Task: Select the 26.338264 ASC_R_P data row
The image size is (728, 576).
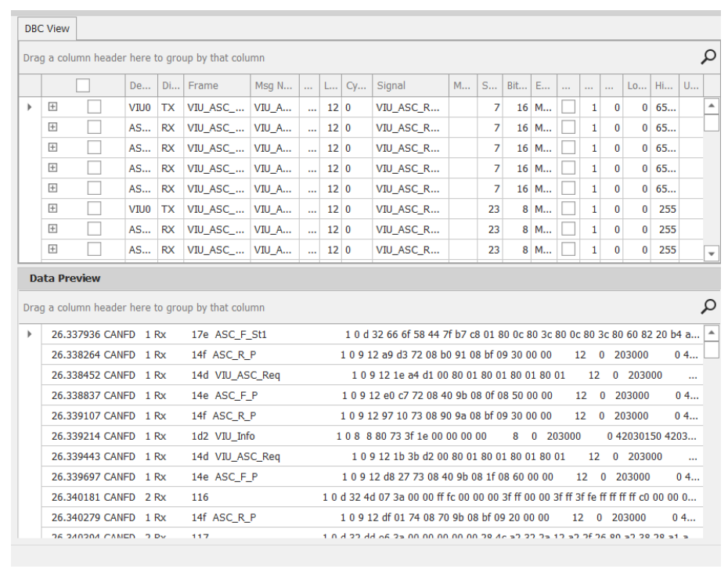Action: pyautogui.click(x=372, y=355)
